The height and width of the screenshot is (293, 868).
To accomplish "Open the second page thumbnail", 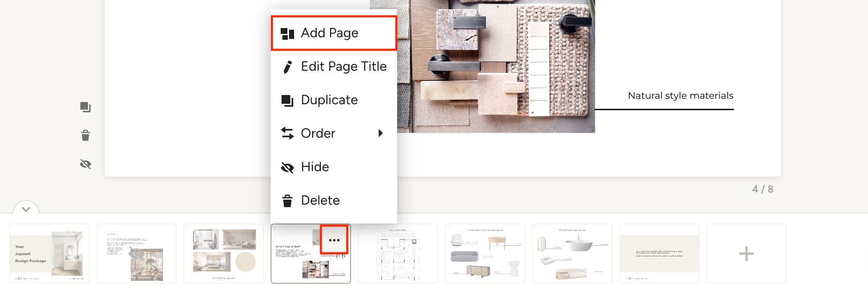I will click(x=137, y=254).
